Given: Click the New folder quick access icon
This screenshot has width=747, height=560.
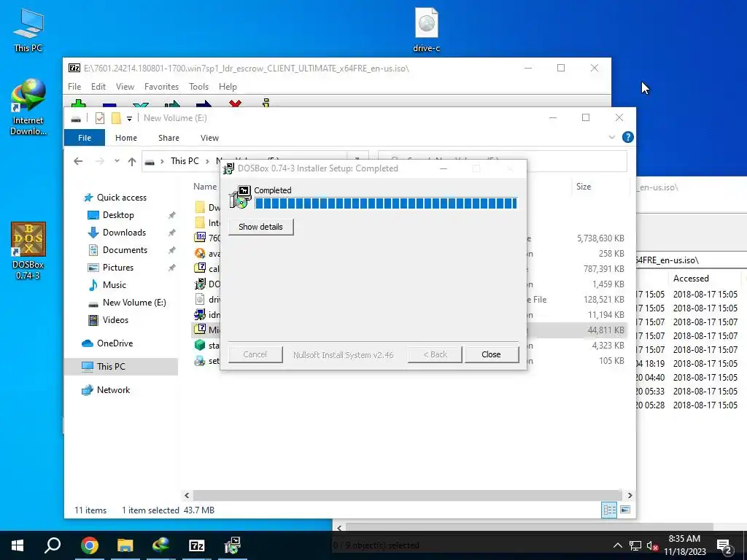Looking at the screenshot, I should point(116,118).
